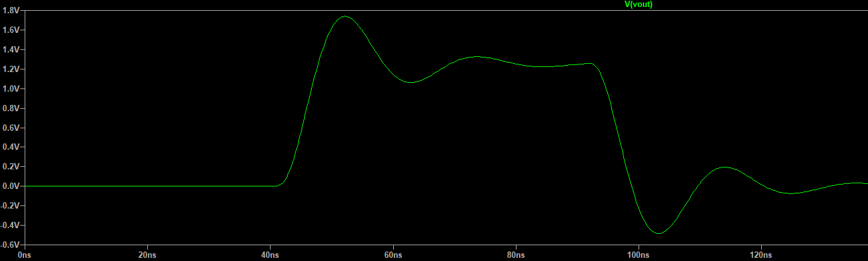The image size is (868, 261).
Task: Click the 0.6V vertical axis label
Action: coord(12,128)
